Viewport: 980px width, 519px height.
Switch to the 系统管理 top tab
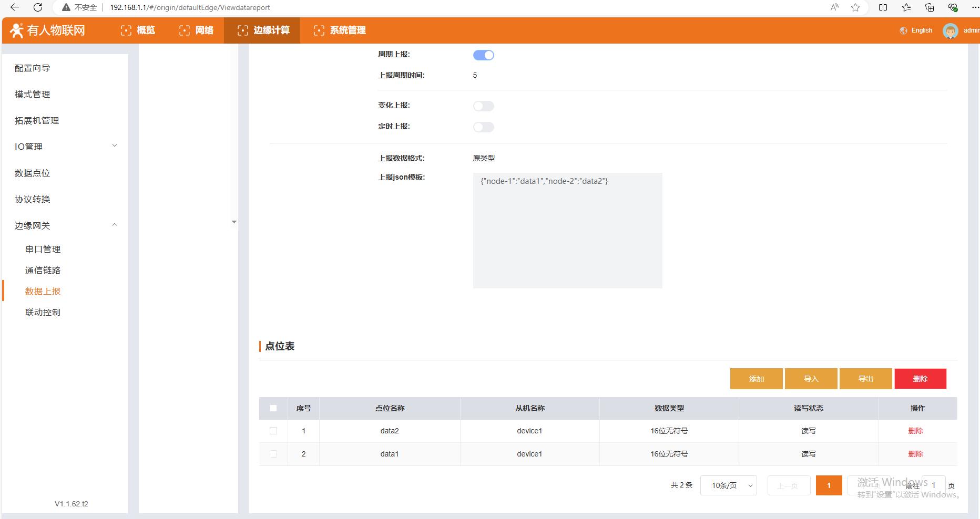click(x=340, y=30)
